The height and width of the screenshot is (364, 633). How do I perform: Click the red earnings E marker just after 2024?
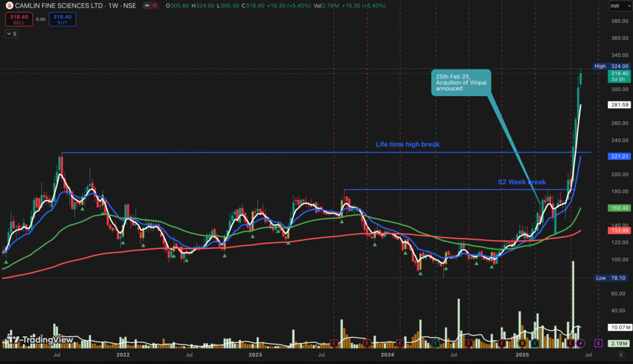400,344
